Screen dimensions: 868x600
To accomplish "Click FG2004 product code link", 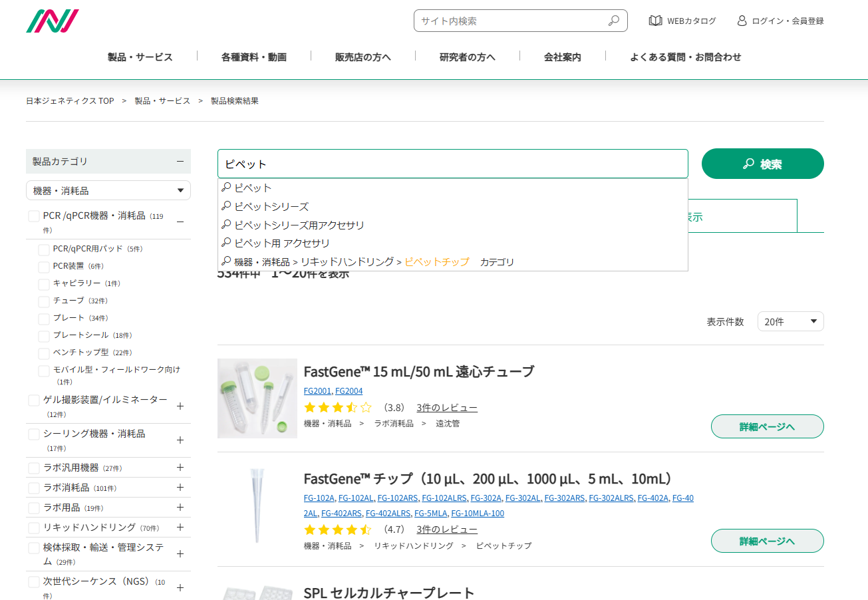I will 349,391.
